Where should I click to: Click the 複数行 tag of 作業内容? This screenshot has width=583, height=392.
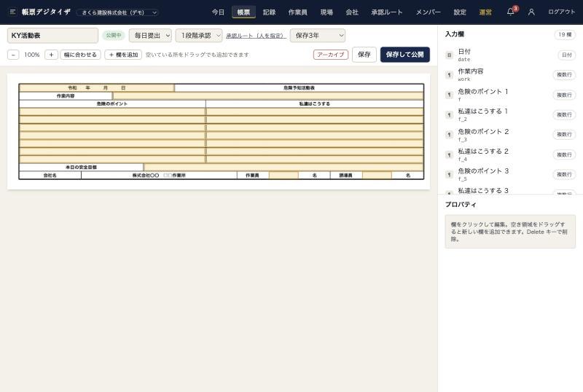564,75
